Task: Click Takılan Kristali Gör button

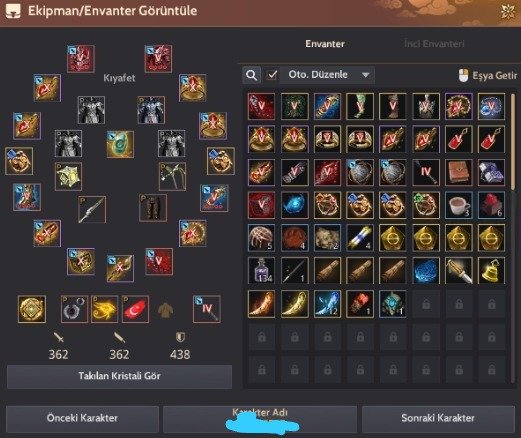Action: coord(119,376)
